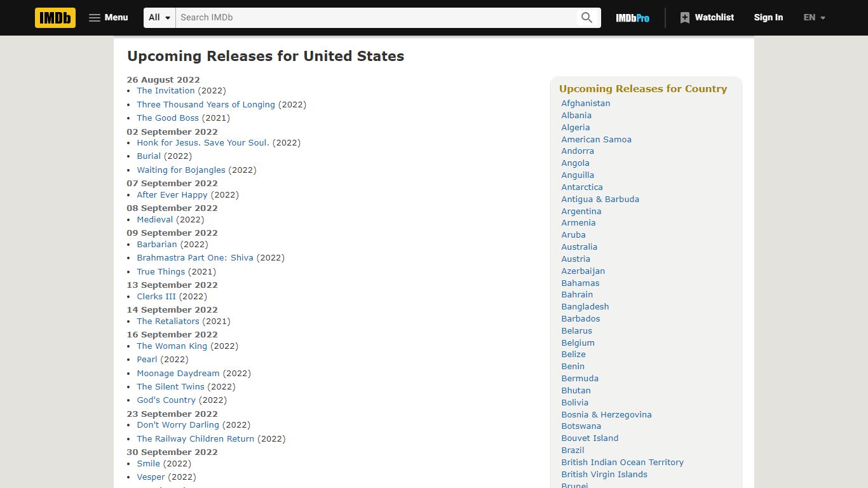Select Bosnia & Herzegovina country link
Viewport: 868px width, 488px height.
click(606, 415)
